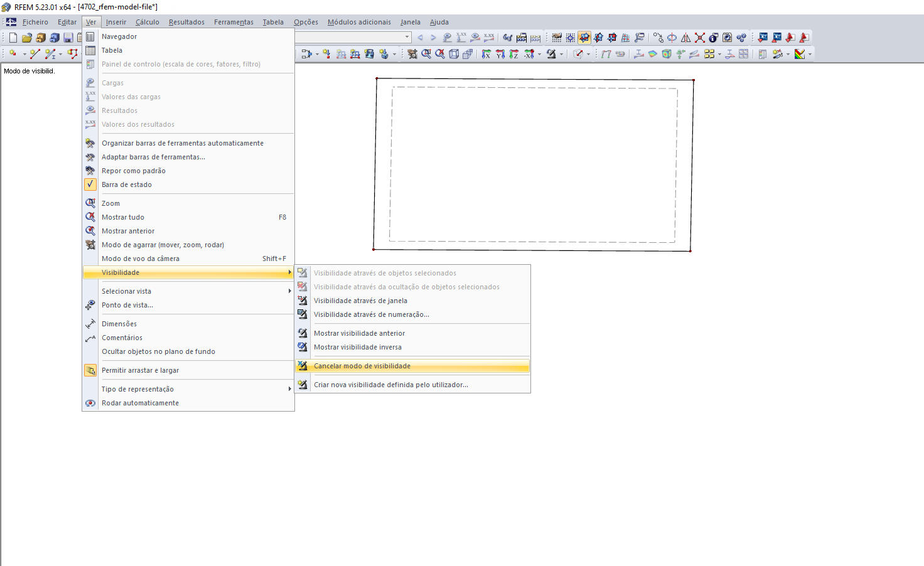Viewport: 924px width, 566px height.
Task: Click the grab mode hand icon
Action: click(x=412, y=54)
